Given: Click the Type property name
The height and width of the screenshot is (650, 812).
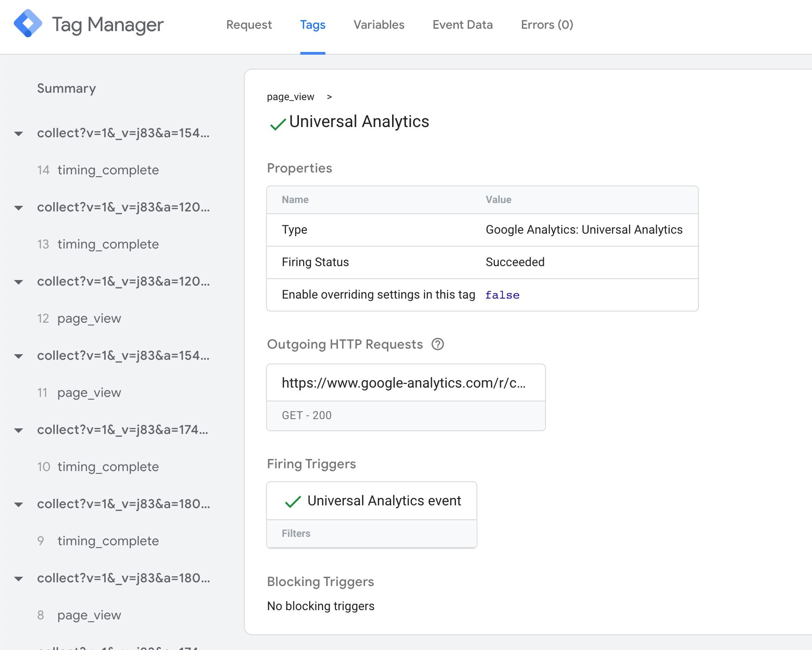Looking at the screenshot, I should (294, 230).
